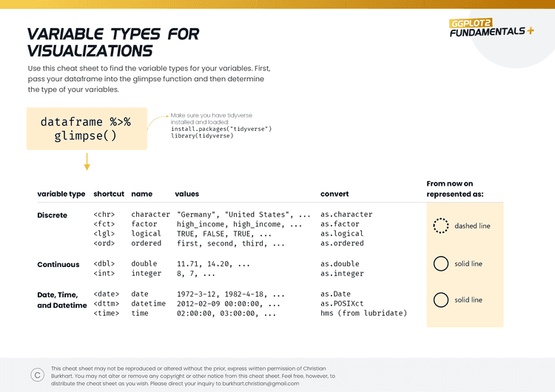
Task: Click the 'variable type' column header
Action: click(61, 195)
